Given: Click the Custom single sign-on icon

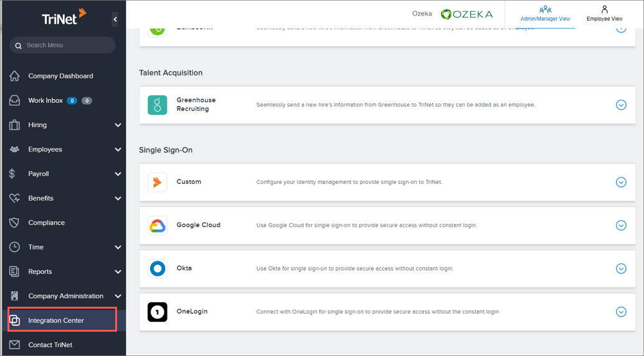Looking at the screenshot, I should pyautogui.click(x=157, y=182).
